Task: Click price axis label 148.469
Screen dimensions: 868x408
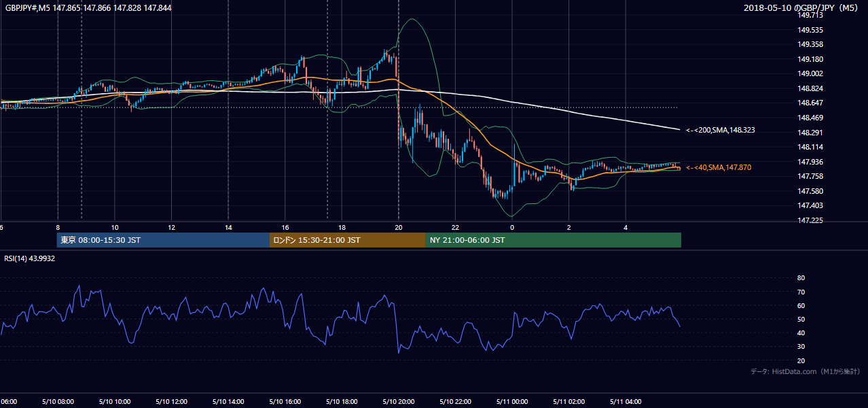Action: click(x=810, y=118)
